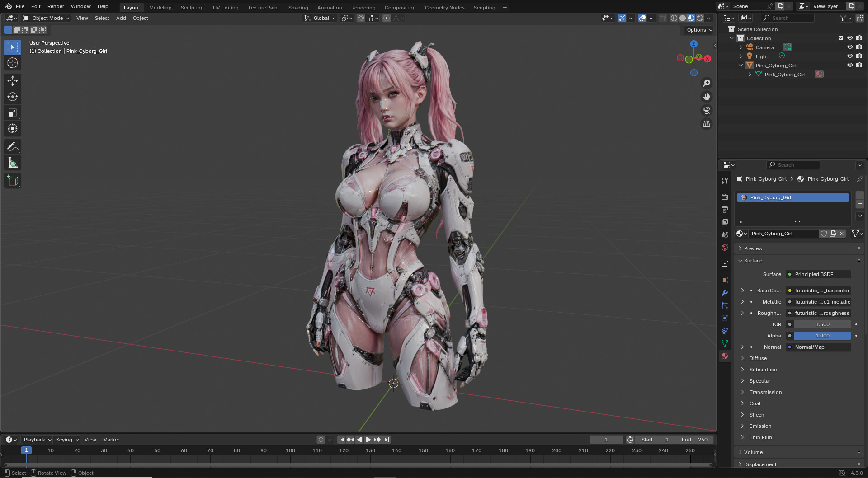Toggle camera view icon in viewport
The height and width of the screenshot is (478, 868).
point(707,110)
